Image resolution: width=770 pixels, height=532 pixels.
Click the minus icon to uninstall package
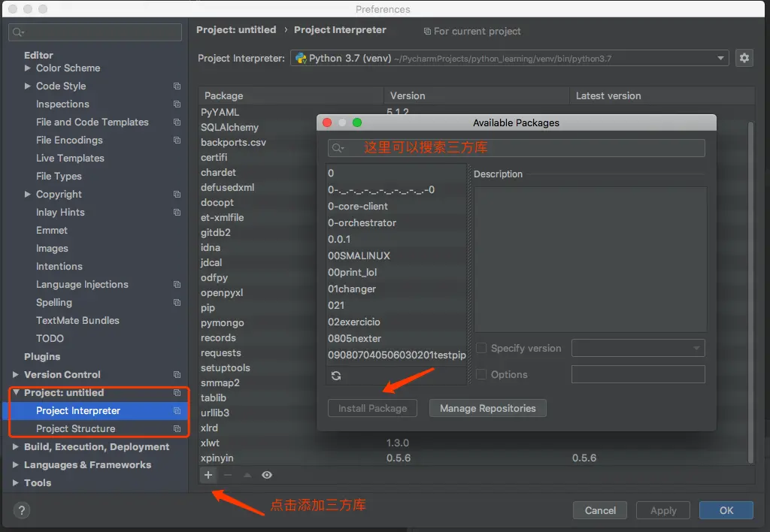[x=228, y=475]
